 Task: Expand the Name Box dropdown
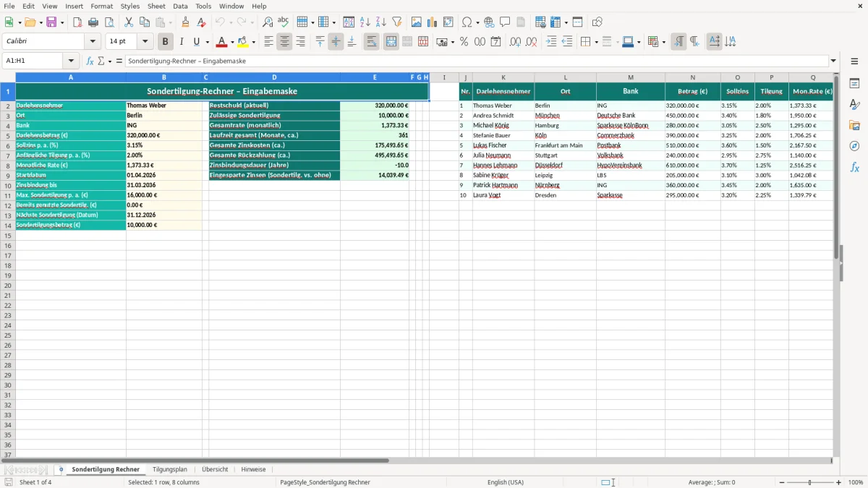[71, 61]
